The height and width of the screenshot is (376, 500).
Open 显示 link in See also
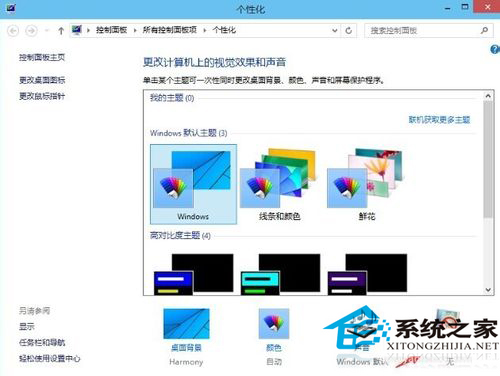click(27, 327)
